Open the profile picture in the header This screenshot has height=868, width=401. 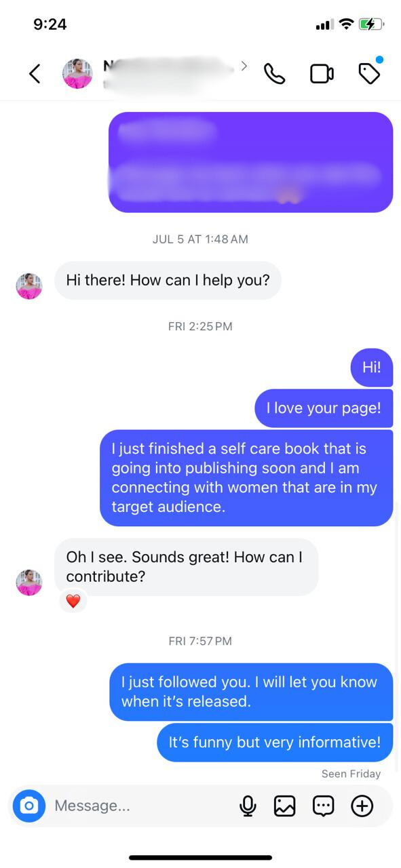(x=77, y=73)
